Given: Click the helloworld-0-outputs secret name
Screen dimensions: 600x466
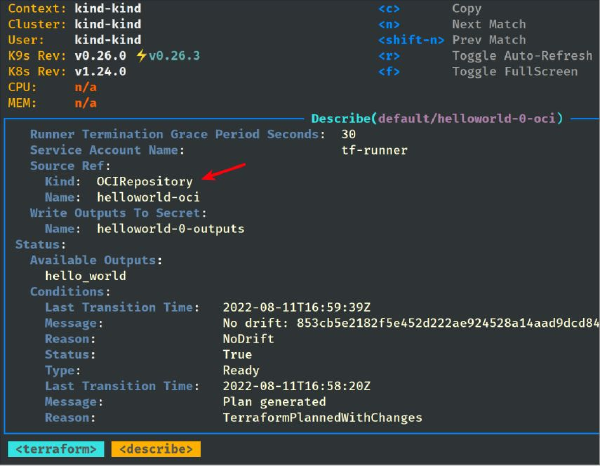Looking at the screenshot, I should coord(170,229).
